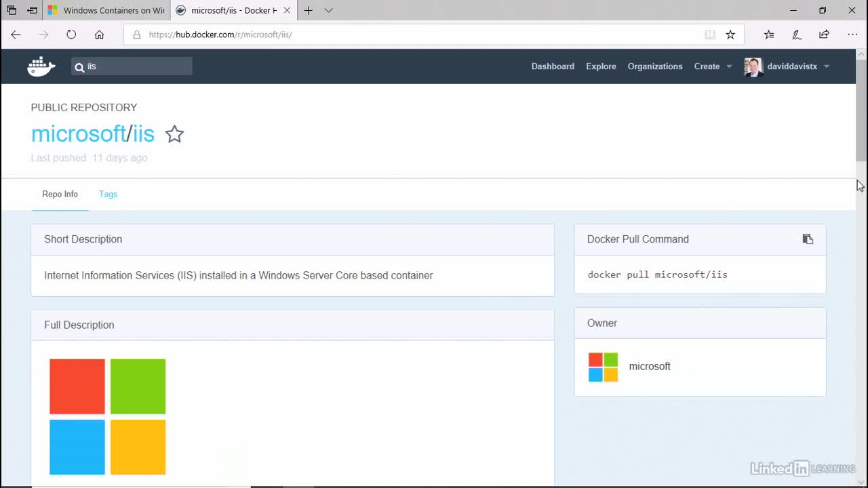
Task: Click large Microsoft logo in Full Description
Action: (107, 416)
